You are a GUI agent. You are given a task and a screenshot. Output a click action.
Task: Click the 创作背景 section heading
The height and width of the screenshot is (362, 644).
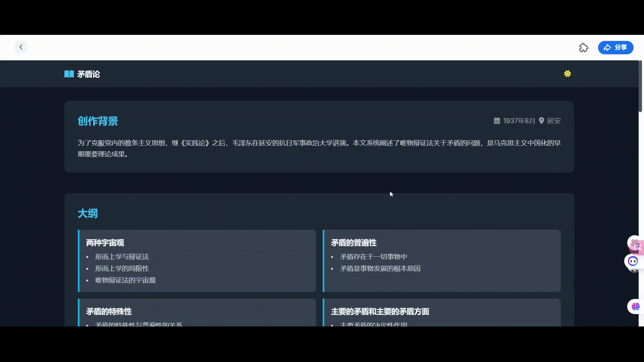[x=98, y=121]
